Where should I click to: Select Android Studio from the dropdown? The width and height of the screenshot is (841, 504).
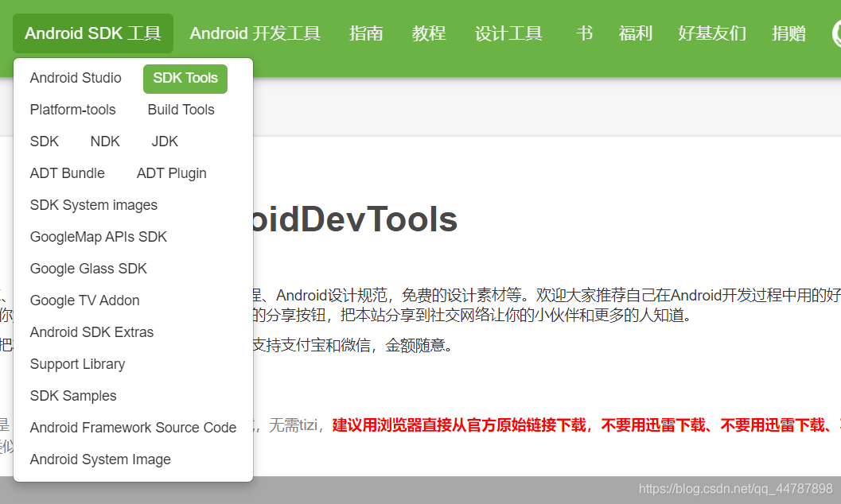[76, 78]
